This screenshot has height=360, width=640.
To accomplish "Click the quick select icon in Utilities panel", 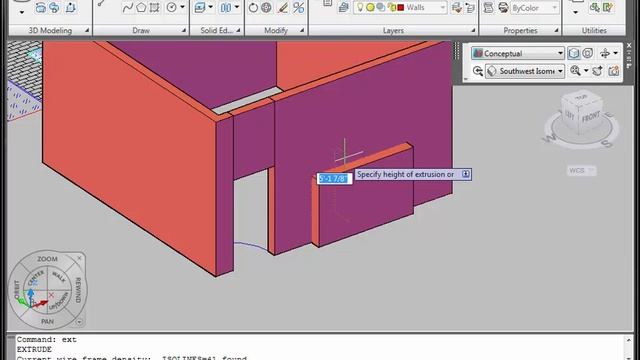I will point(594,7).
